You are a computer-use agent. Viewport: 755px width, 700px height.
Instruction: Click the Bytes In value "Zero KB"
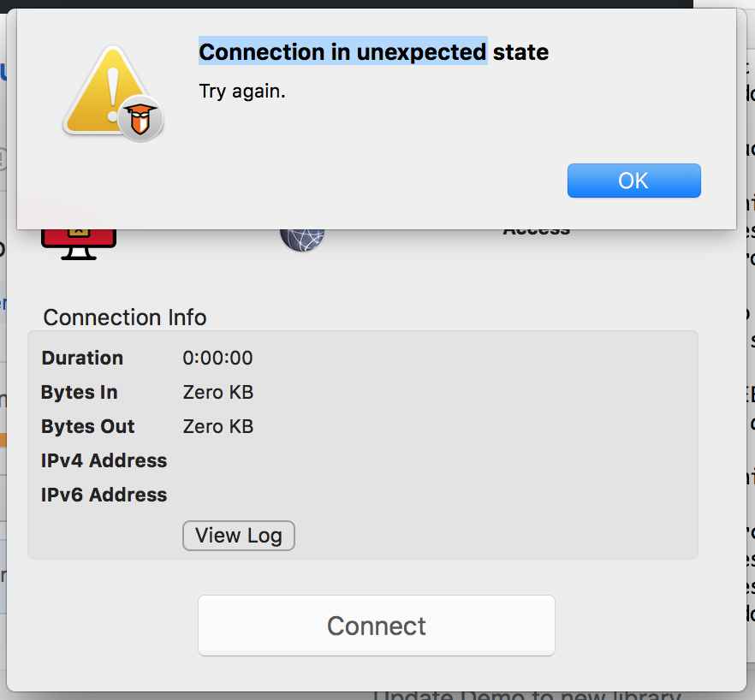pyautogui.click(x=217, y=392)
